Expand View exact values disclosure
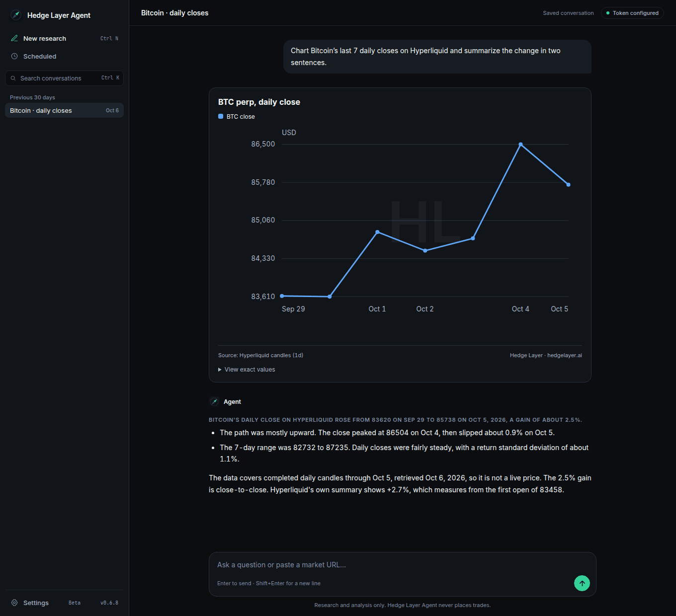 [247, 370]
